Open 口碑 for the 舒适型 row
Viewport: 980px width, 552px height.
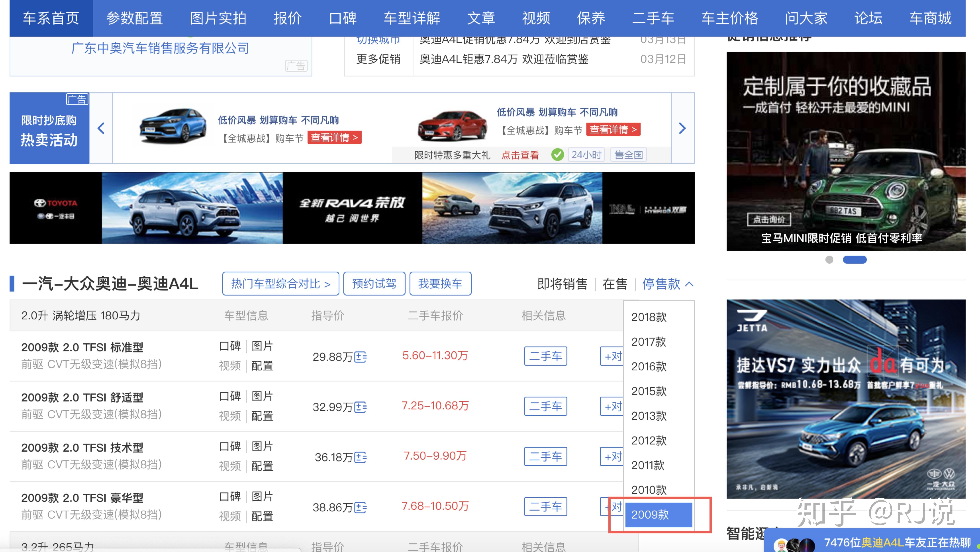230,396
